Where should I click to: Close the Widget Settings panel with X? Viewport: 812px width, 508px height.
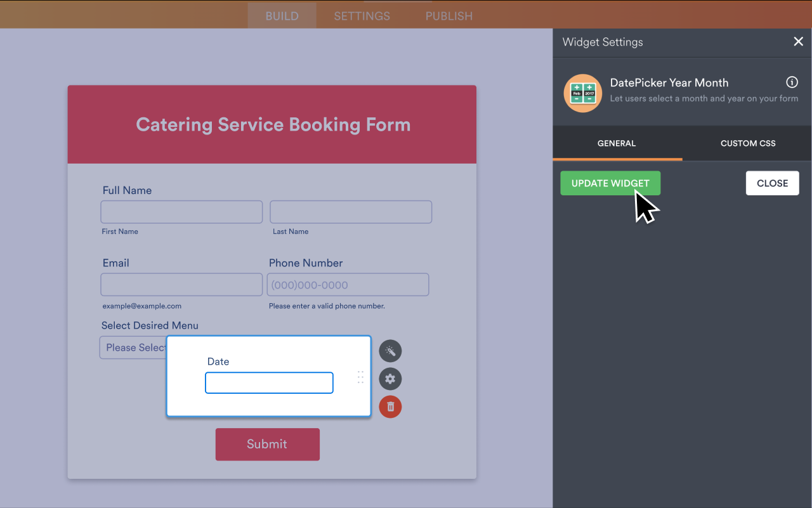pyautogui.click(x=798, y=41)
